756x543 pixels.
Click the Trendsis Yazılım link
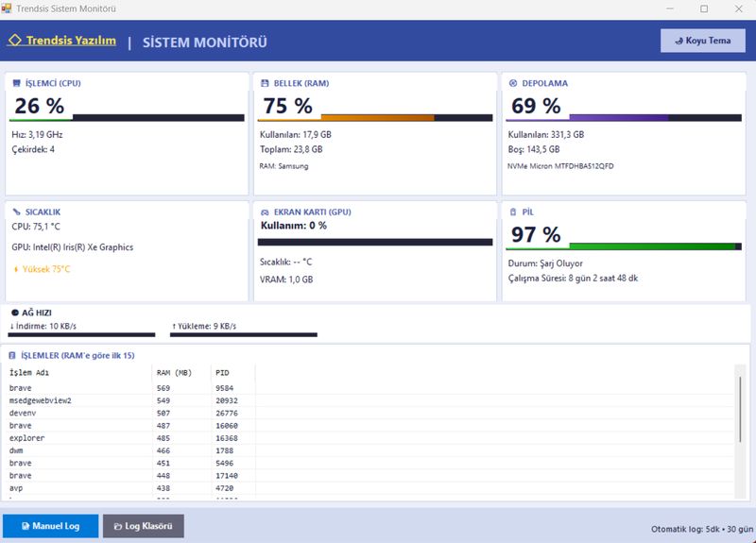pyautogui.click(x=62, y=41)
